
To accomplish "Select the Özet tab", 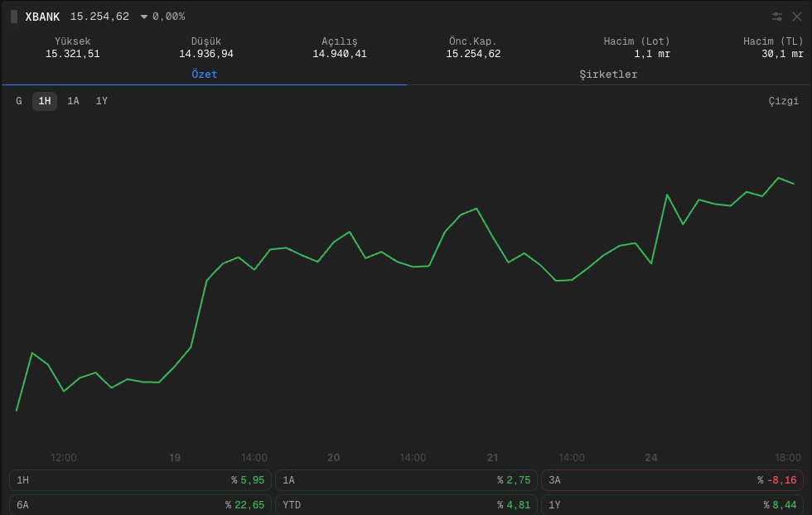I will [204, 75].
